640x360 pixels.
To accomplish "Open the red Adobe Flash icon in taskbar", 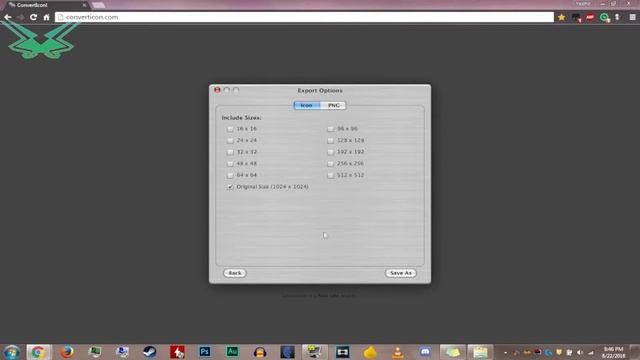I will point(177,352).
